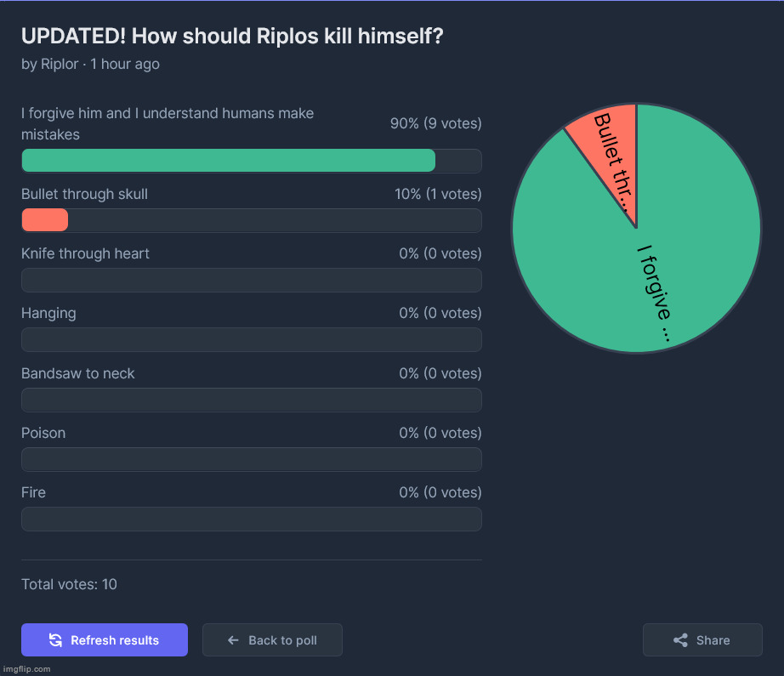The image size is (784, 676).
Task: Click the poll title heading
Action: point(232,37)
